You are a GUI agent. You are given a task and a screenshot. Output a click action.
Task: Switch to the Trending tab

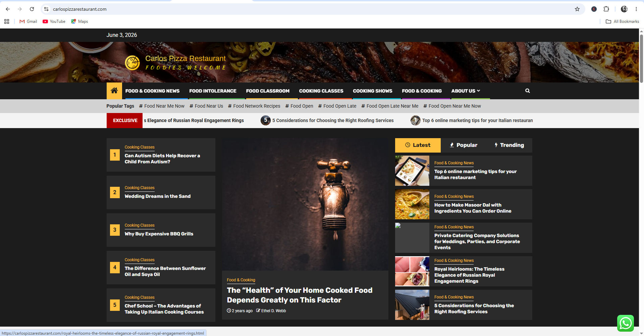tap(509, 145)
